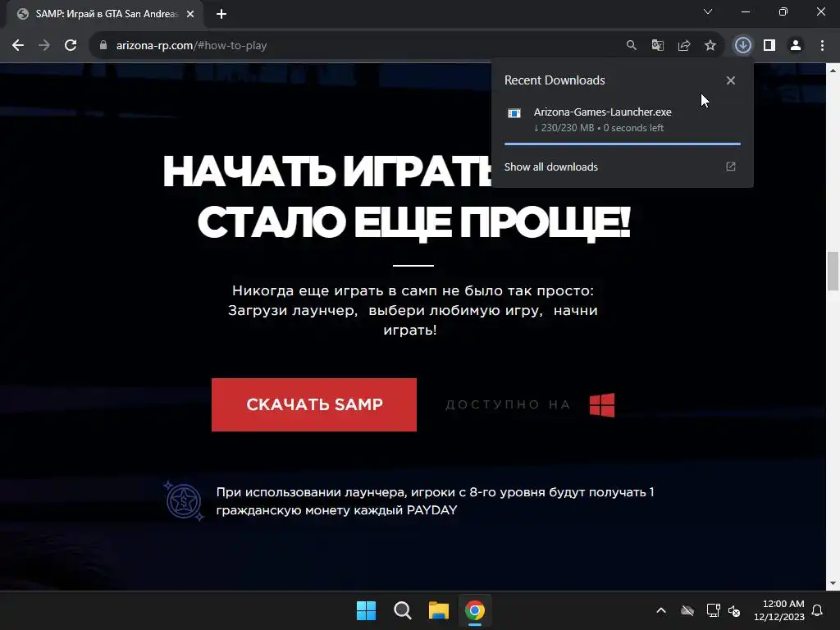The image size is (840, 630).
Task: Toggle the Chrome downloads toolbar icon
Action: coord(742,46)
